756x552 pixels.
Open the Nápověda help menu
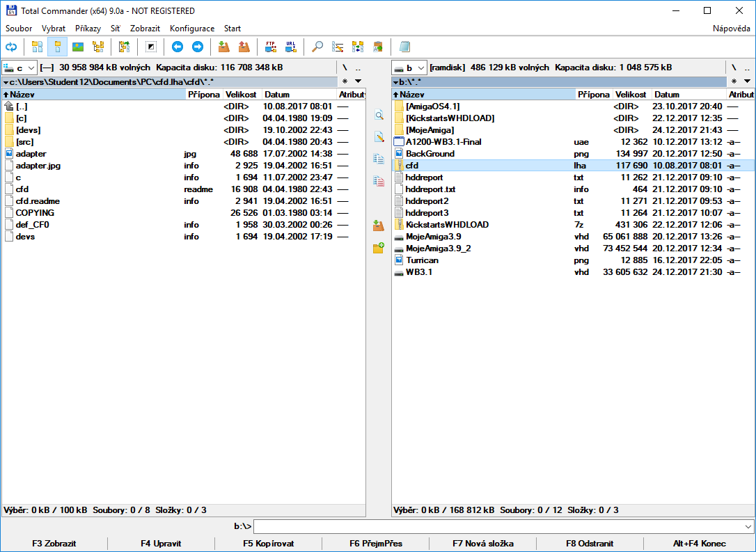(732, 29)
